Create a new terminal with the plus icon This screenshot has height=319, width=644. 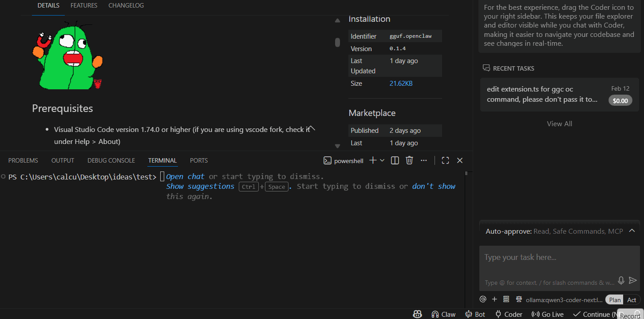click(x=373, y=160)
